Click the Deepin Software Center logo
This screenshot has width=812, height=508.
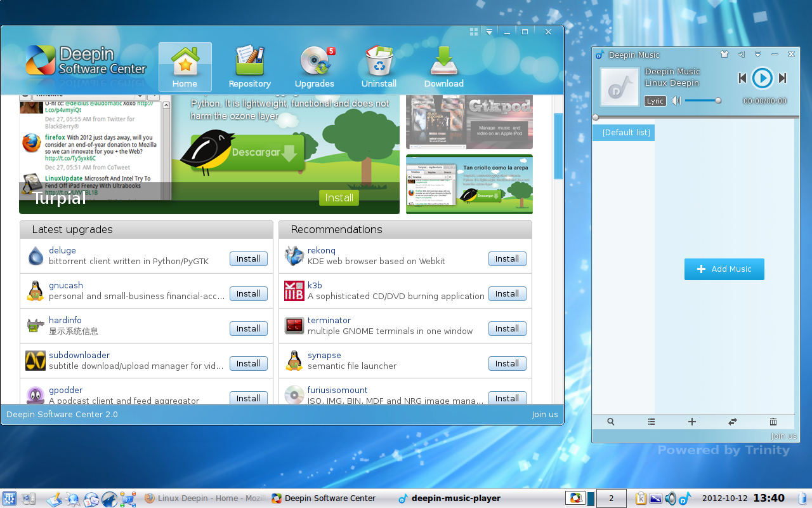pyautogui.click(x=86, y=60)
